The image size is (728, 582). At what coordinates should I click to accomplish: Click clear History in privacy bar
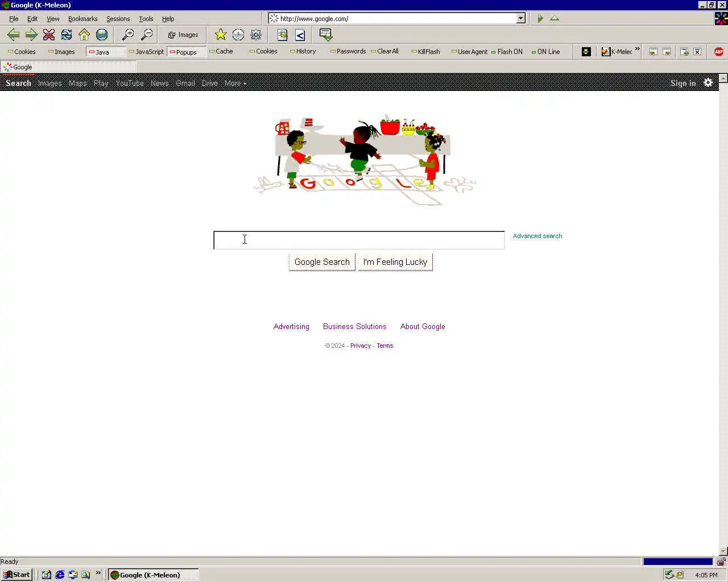(x=303, y=52)
